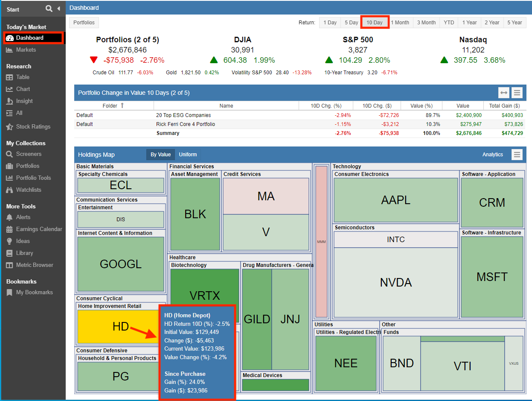Click the Ideas lightbulb icon
532x401 pixels.
coord(9,241)
